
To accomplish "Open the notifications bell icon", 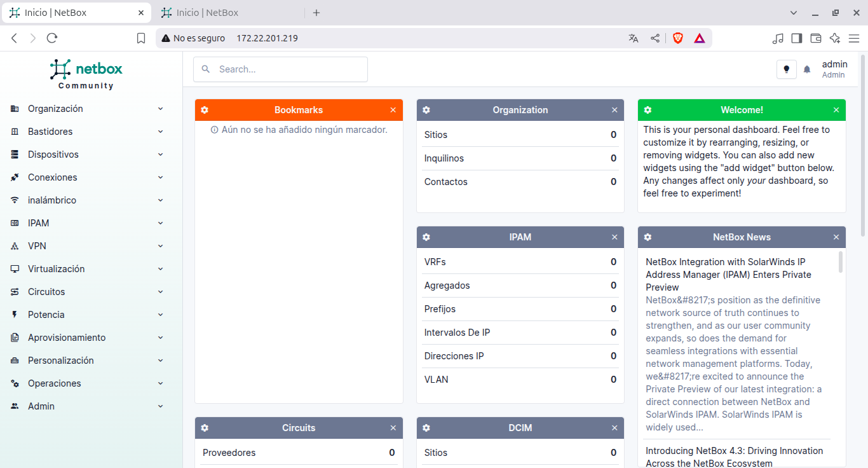I will point(807,69).
